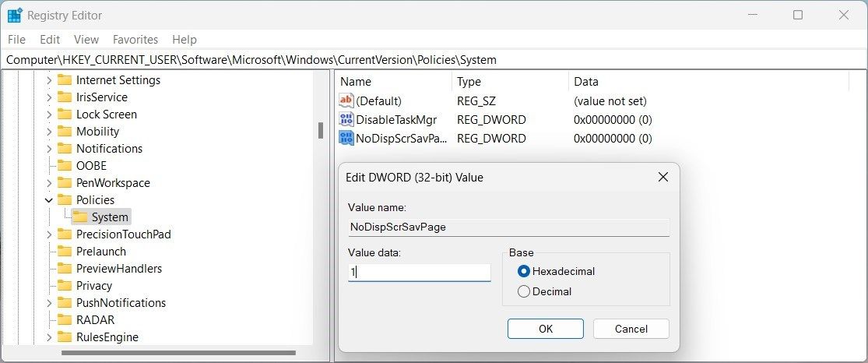This screenshot has width=868, height=363.
Task: Click the DisableTaskMgr DWORD value icon
Action: 346,120
